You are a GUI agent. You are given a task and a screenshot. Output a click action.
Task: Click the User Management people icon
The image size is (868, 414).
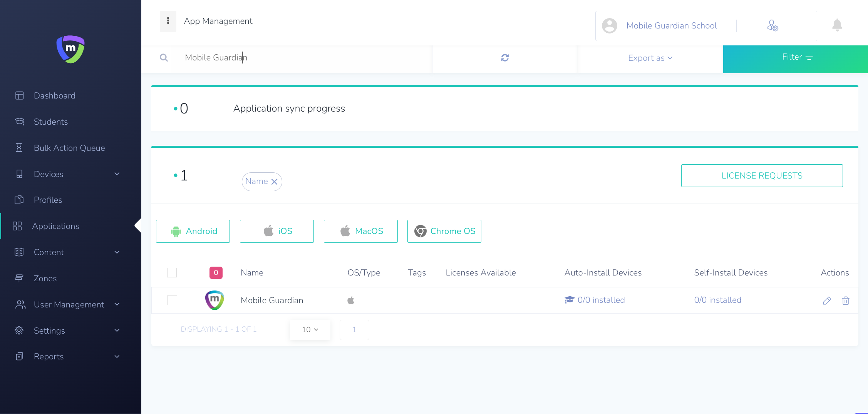[x=20, y=304]
